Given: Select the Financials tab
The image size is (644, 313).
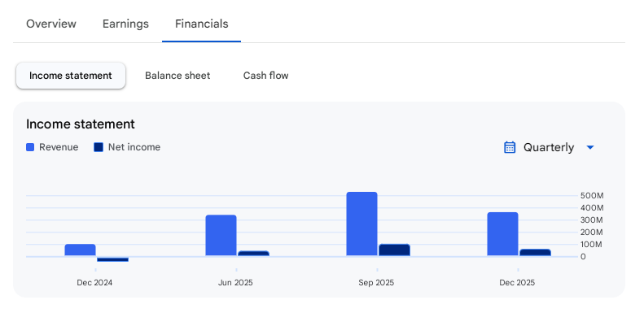Looking at the screenshot, I should 201,24.
